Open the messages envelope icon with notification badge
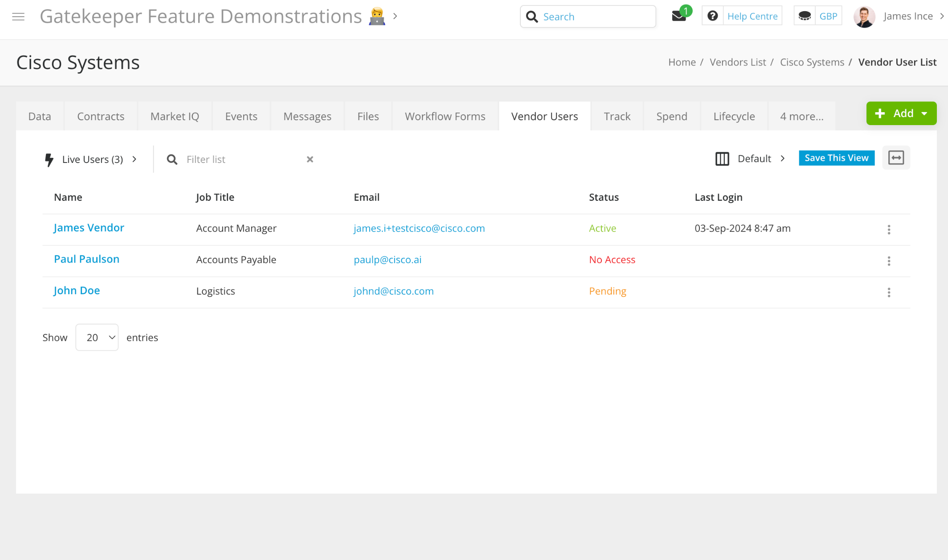This screenshot has width=948, height=560. click(678, 16)
